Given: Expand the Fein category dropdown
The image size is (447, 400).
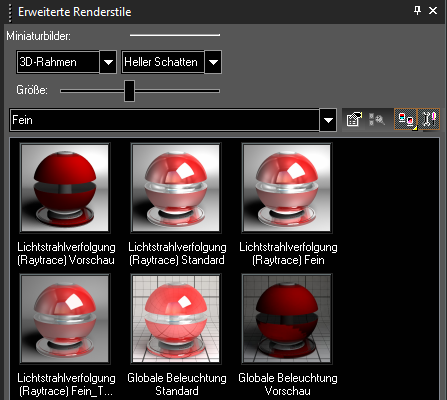Looking at the screenshot, I should [x=328, y=120].
